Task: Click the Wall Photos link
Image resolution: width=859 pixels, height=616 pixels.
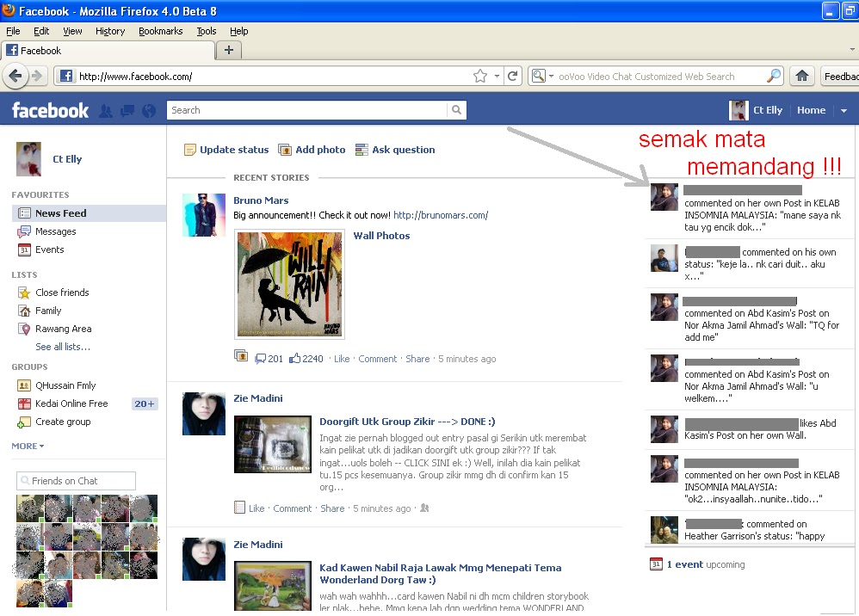Action: click(x=381, y=236)
